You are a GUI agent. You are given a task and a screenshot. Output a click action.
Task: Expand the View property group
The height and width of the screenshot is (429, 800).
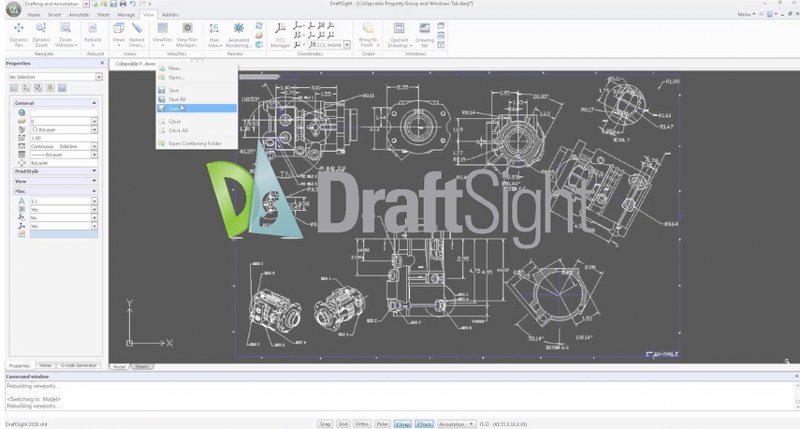[94, 181]
